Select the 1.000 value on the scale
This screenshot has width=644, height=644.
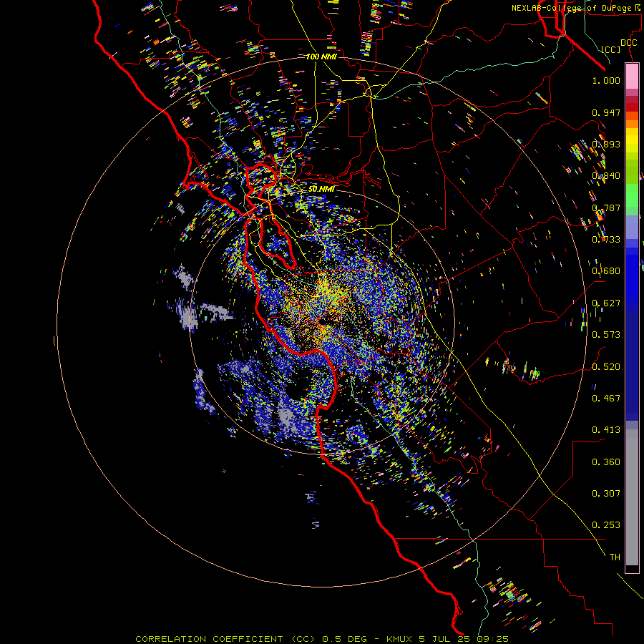[606, 80]
